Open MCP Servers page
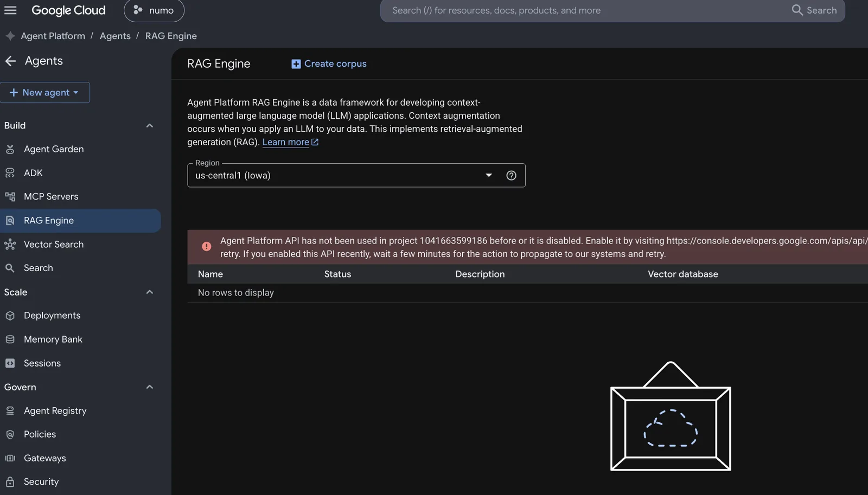The image size is (868, 495). (x=51, y=197)
